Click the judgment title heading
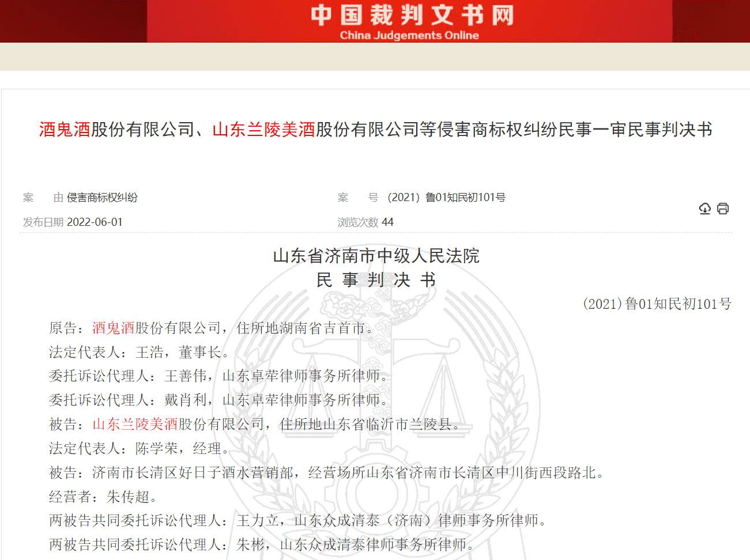Screen dimensions: 750x560 pos(376,130)
